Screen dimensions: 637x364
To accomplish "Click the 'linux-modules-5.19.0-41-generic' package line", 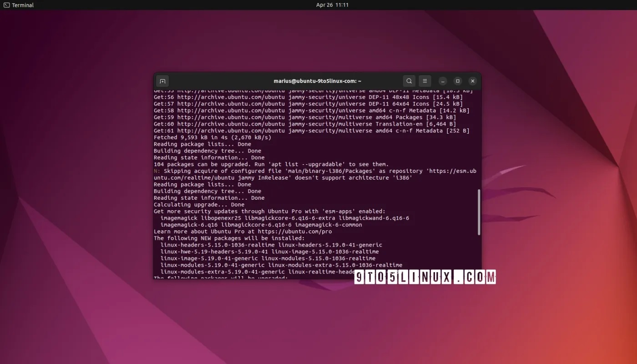I will 281,265.
